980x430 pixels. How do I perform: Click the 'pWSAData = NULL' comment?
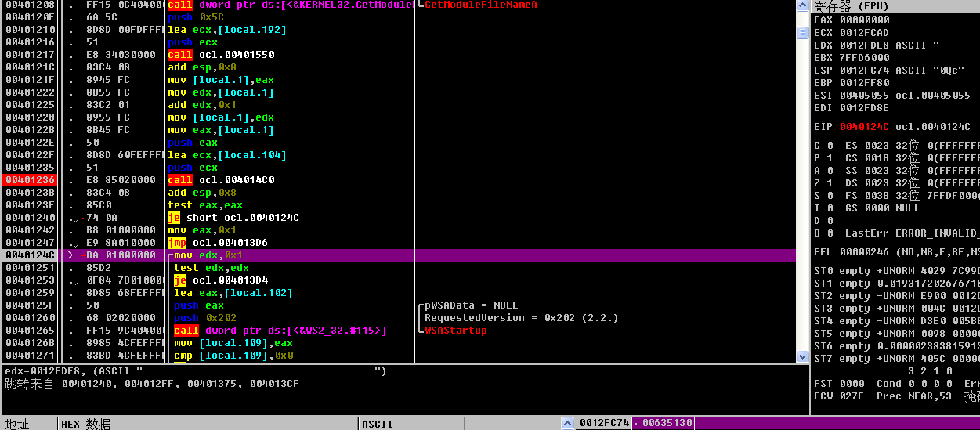point(472,305)
